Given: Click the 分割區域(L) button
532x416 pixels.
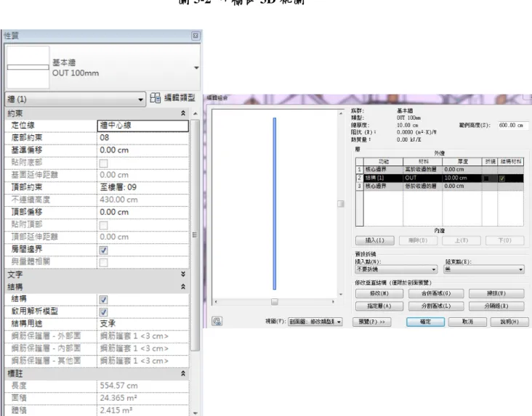Looking at the screenshot, I should click(436, 306).
